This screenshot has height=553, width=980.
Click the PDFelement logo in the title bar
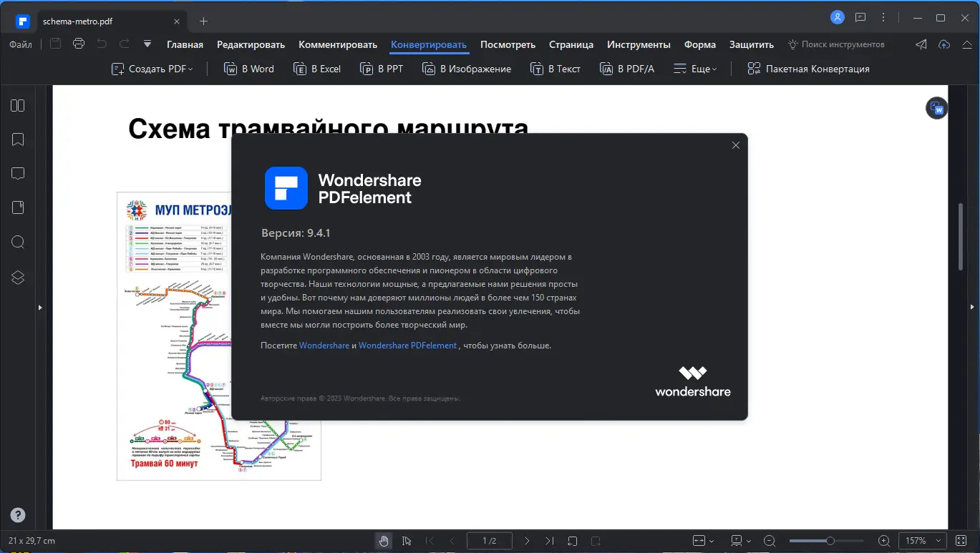tap(21, 20)
